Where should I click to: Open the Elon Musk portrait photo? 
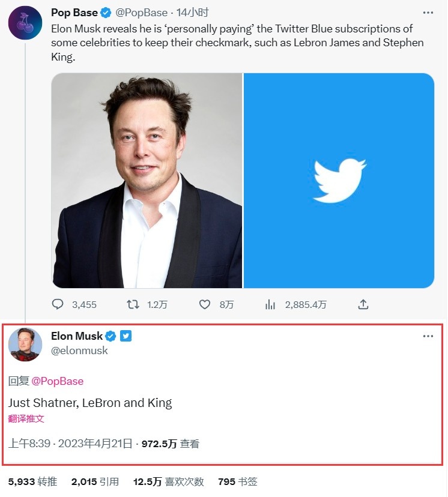[147, 181]
